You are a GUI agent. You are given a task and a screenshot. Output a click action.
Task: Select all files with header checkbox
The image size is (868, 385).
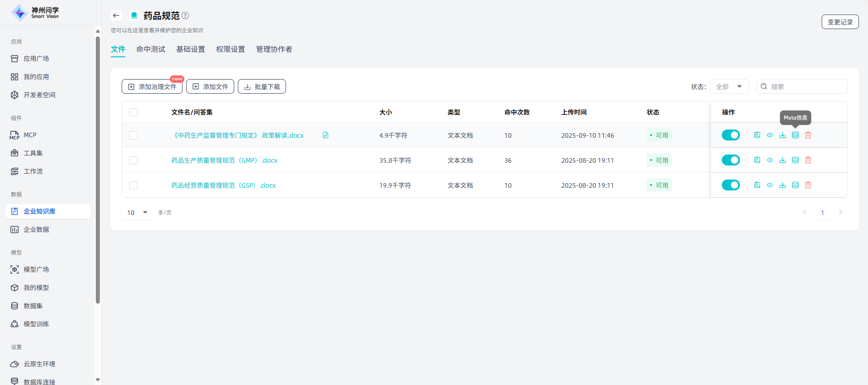click(x=133, y=112)
